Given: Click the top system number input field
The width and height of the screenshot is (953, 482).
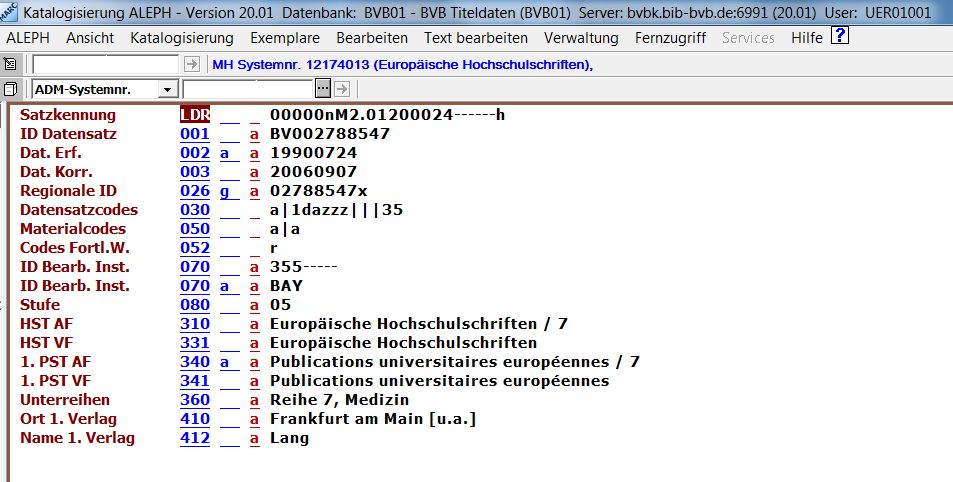Looking at the screenshot, I should (x=106, y=64).
